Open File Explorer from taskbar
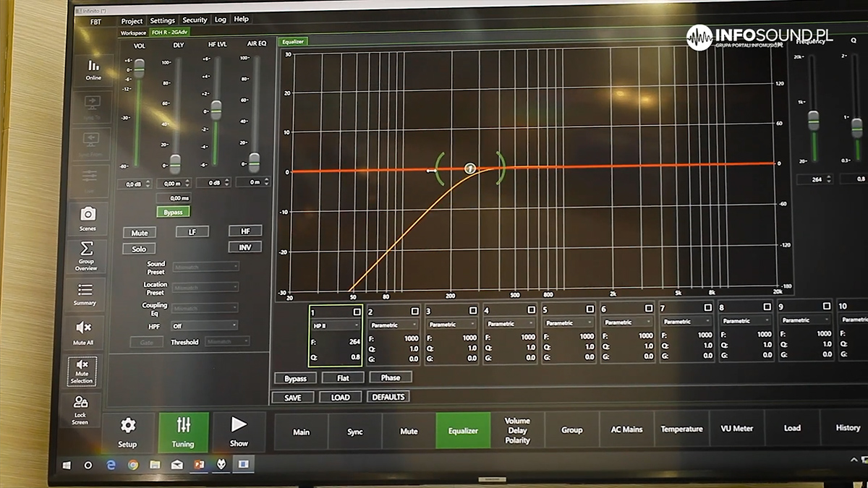Screen dimensions: 868x488 click(155, 466)
